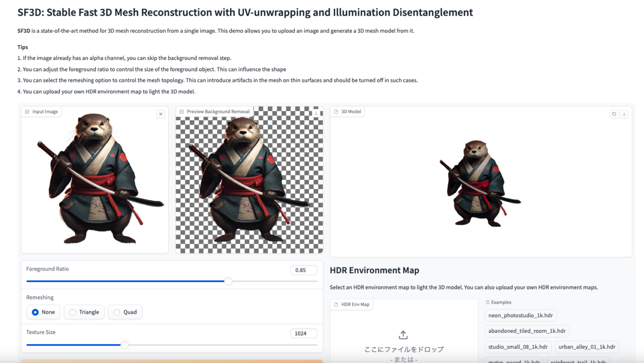Download the background removal preview image

pyautogui.click(x=316, y=113)
